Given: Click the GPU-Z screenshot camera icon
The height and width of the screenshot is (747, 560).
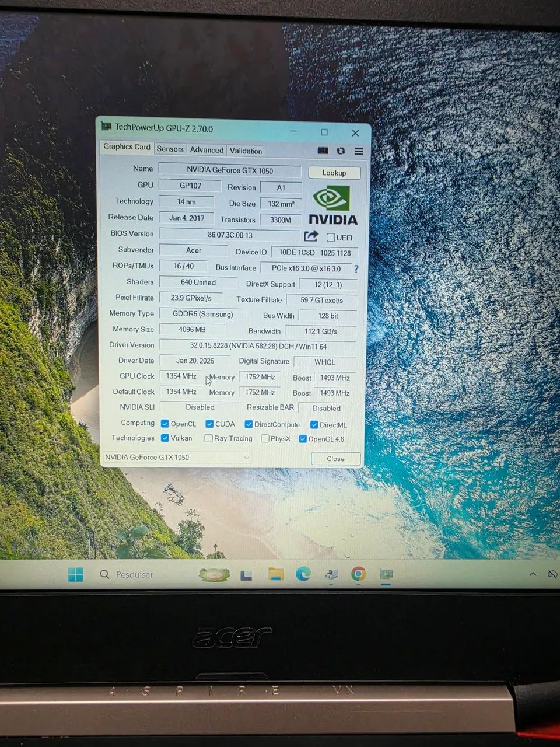Looking at the screenshot, I should click(323, 151).
